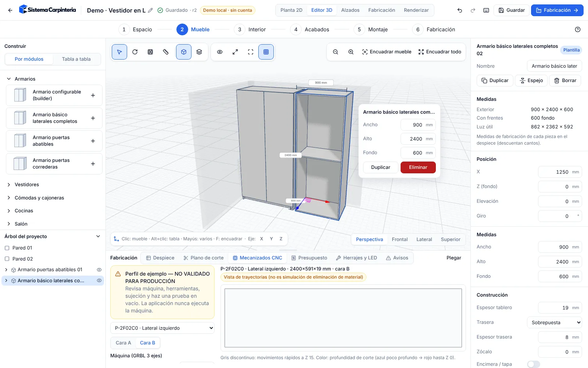Activate the ruler measure tool
Viewport: 588px width, 368px height.
click(166, 52)
